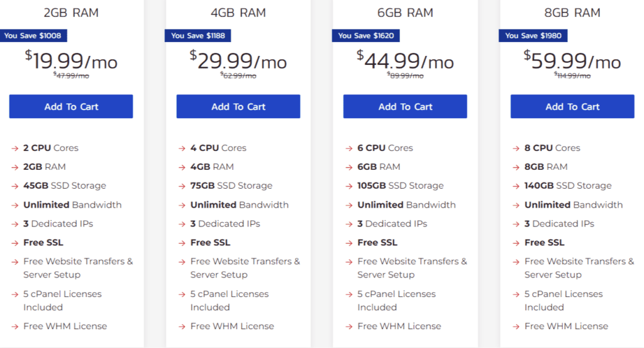
Task: Click the $19.99/mo price
Action: click(x=71, y=60)
